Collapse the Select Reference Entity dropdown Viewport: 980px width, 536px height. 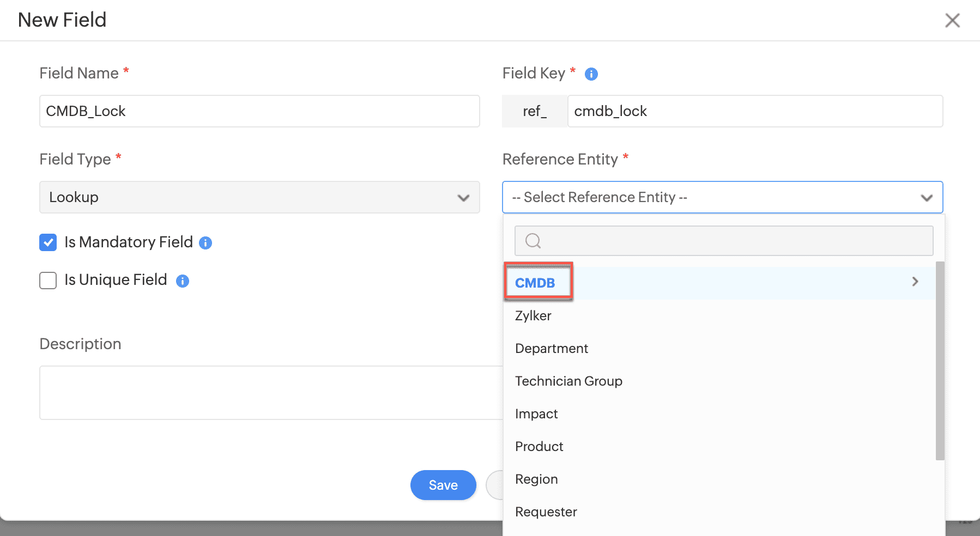pyautogui.click(x=926, y=197)
